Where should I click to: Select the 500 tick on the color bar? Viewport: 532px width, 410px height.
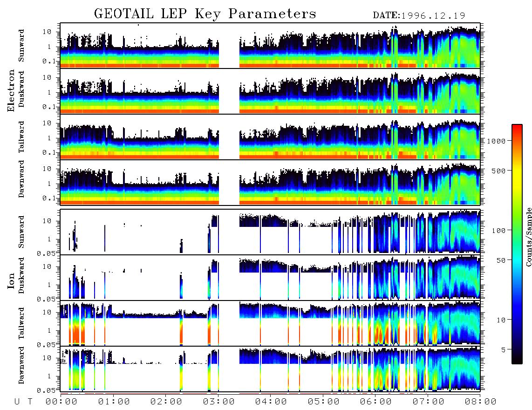click(498, 171)
